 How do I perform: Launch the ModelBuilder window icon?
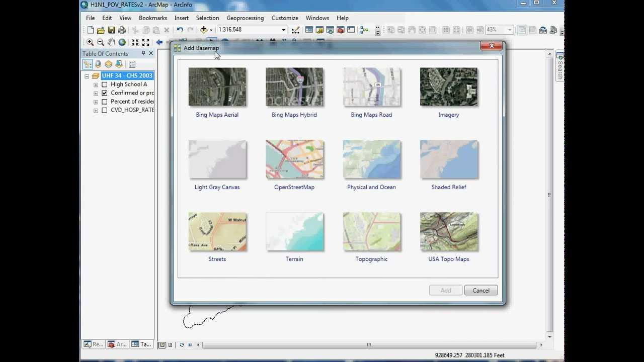coord(364,30)
